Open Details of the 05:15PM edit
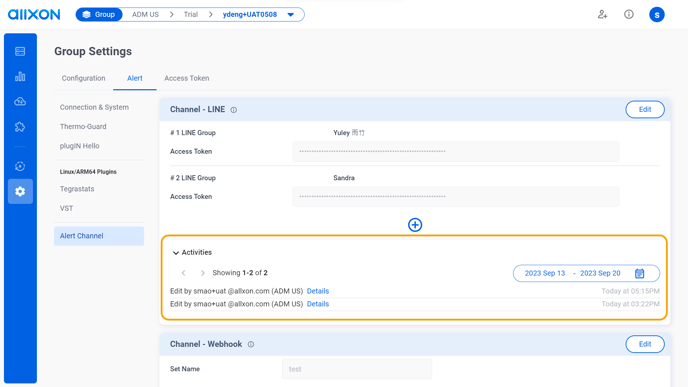688x387 pixels. (318, 291)
